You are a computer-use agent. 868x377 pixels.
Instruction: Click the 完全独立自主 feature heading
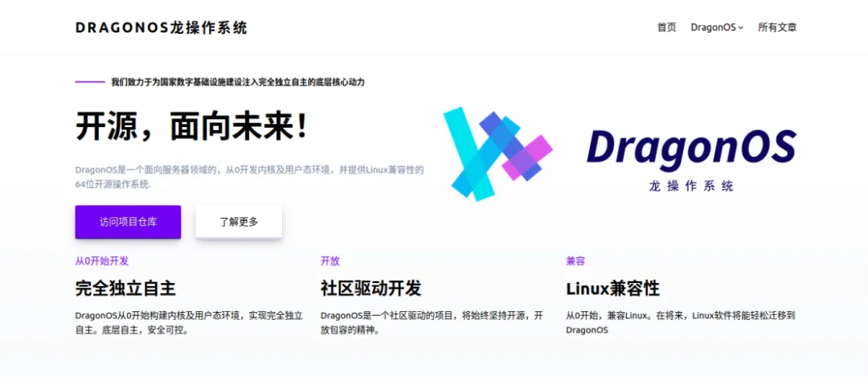point(125,289)
